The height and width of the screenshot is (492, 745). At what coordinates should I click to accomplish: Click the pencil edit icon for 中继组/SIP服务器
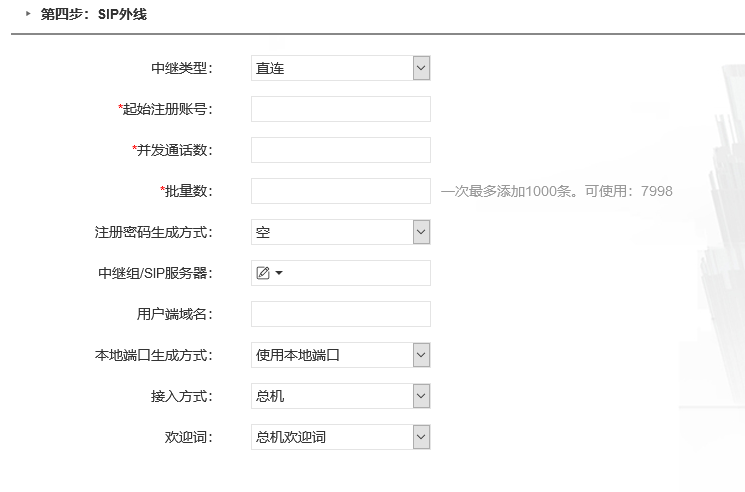click(263, 273)
